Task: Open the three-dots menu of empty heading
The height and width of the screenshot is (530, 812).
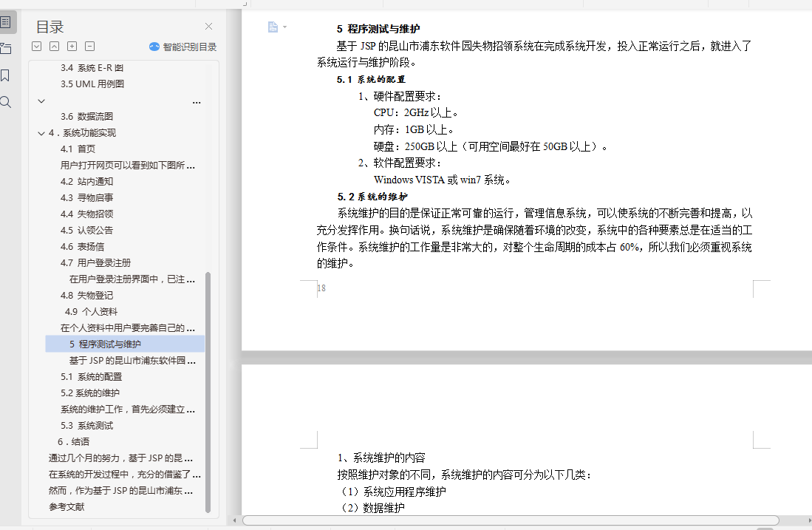Action: 197,102
